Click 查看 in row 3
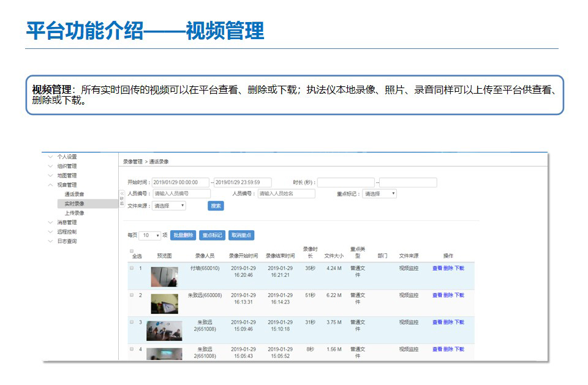The image size is (588, 385). [x=437, y=323]
